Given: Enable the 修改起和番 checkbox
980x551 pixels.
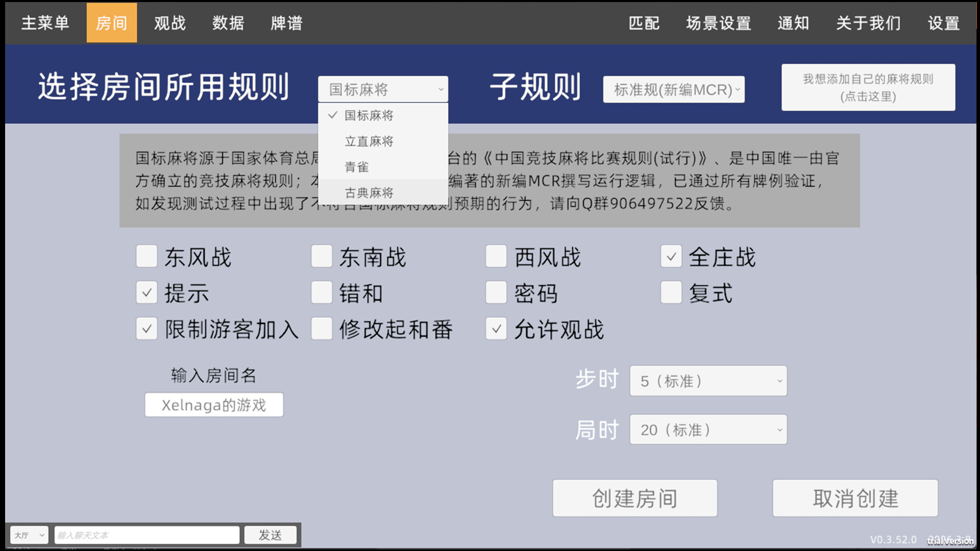Looking at the screenshot, I should click(322, 329).
